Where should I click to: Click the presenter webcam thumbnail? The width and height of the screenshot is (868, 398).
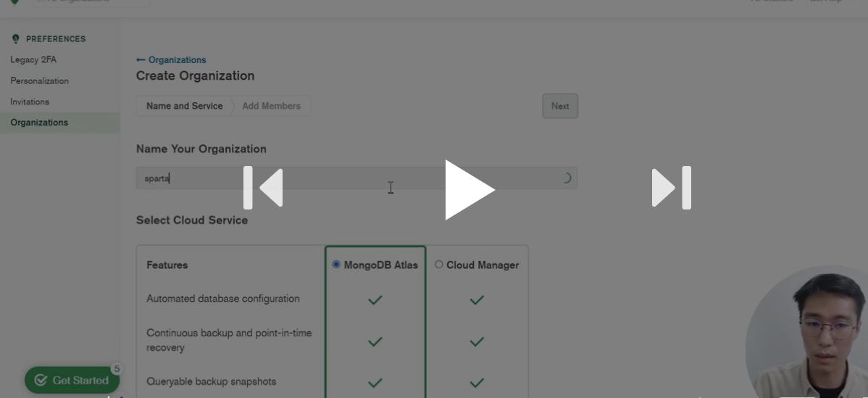pyautogui.click(x=807, y=332)
